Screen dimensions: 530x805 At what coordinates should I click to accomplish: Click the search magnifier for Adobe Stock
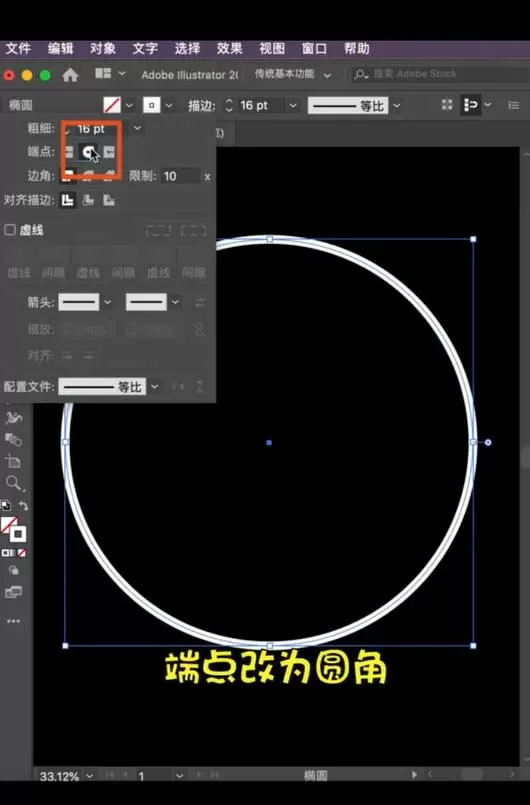click(x=361, y=74)
